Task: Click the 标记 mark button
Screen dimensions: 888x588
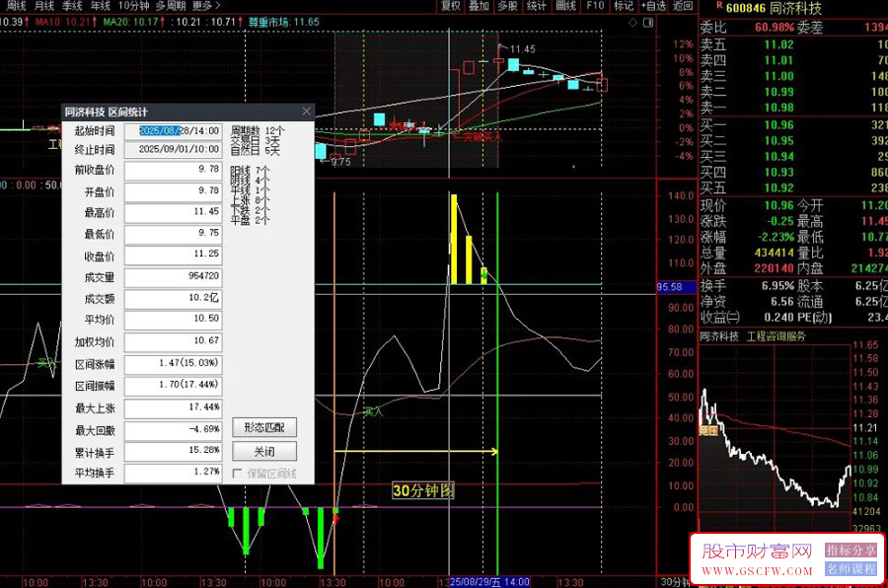Action: point(624,6)
